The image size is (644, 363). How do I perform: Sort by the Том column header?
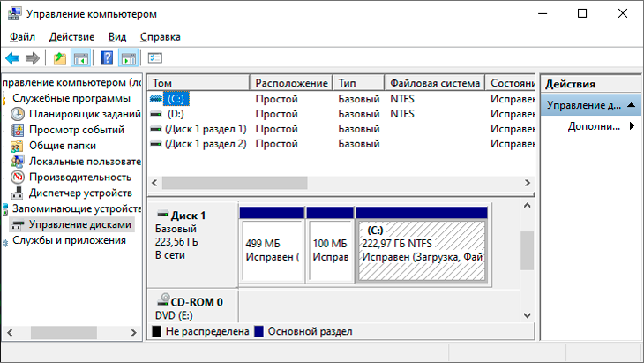[x=198, y=83]
